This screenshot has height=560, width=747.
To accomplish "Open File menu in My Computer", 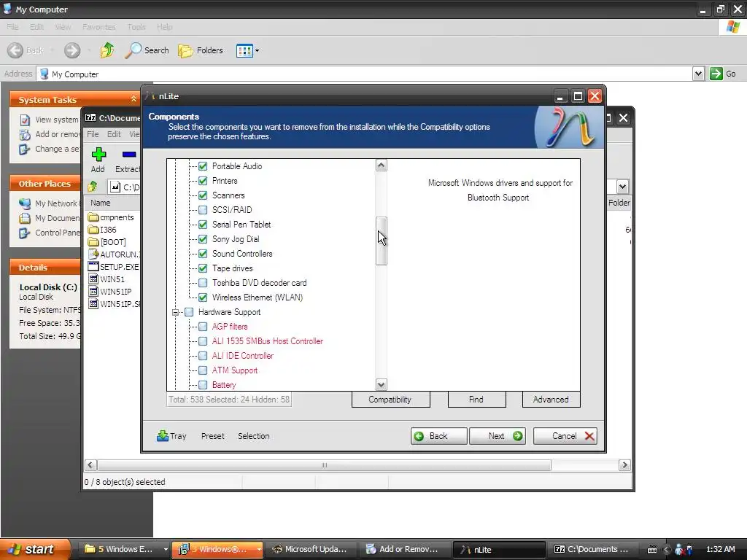I will pyautogui.click(x=12, y=27).
